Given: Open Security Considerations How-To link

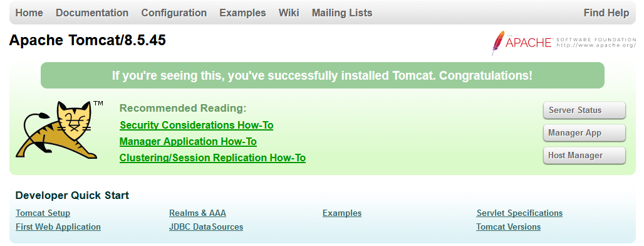Looking at the screenshot, I should coord(196,125).
